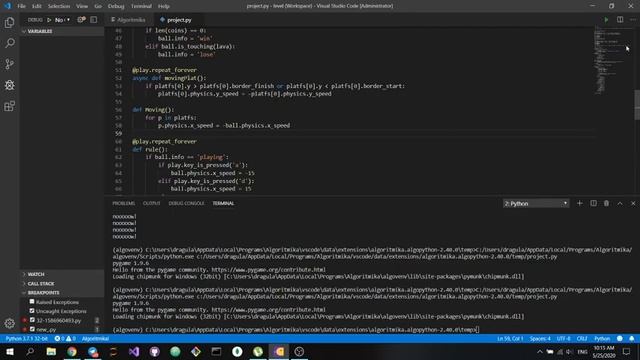The height and width of the screenshot is (360, 640).
Task: Open the Terminal menu
Action: point(141,6)
